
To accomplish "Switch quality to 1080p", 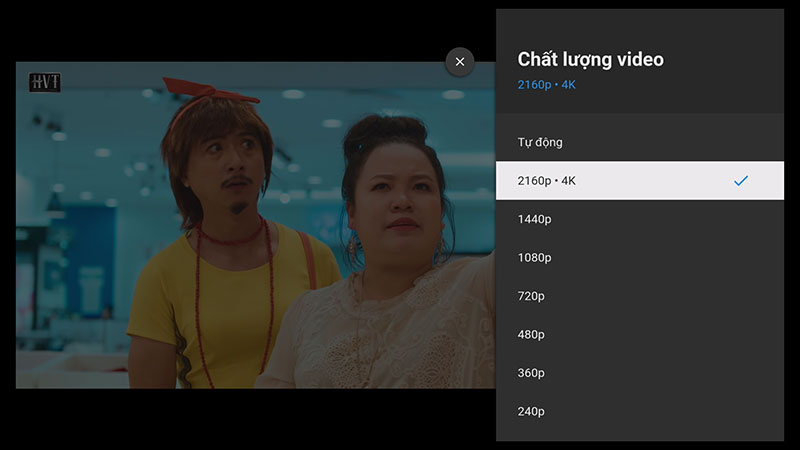I will (x=640, y=258).
